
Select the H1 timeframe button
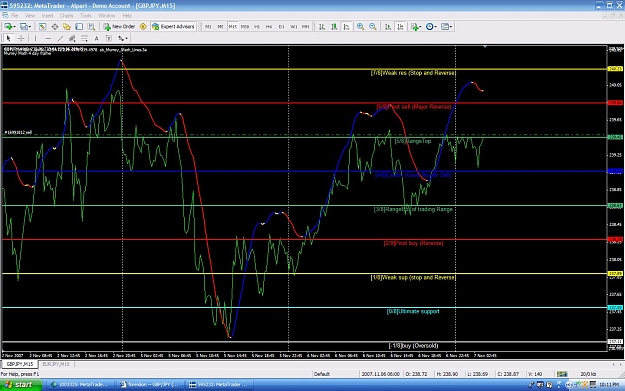[257, 27]
